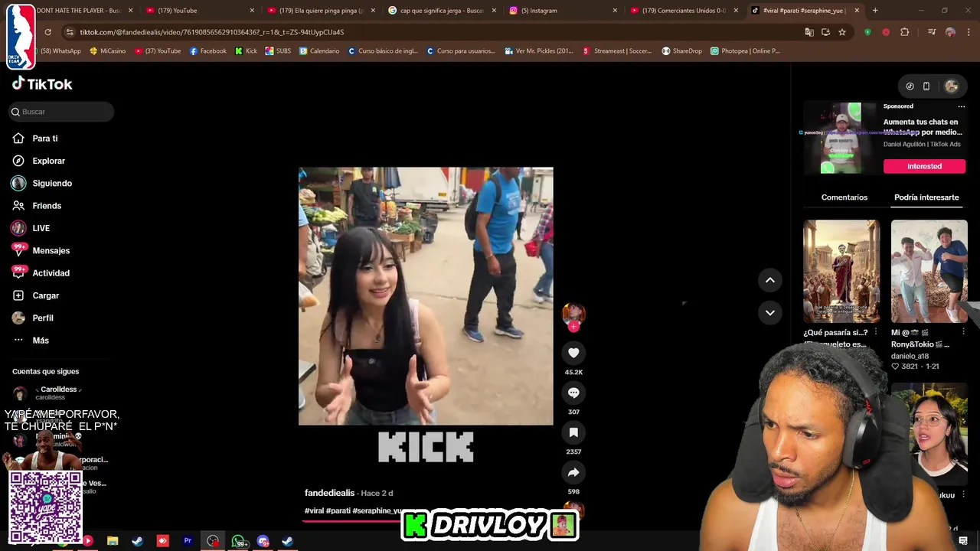The image size is (980, 551).
Task: Open options for Rony&Tokio video
Action: click(x=964, y=332)
